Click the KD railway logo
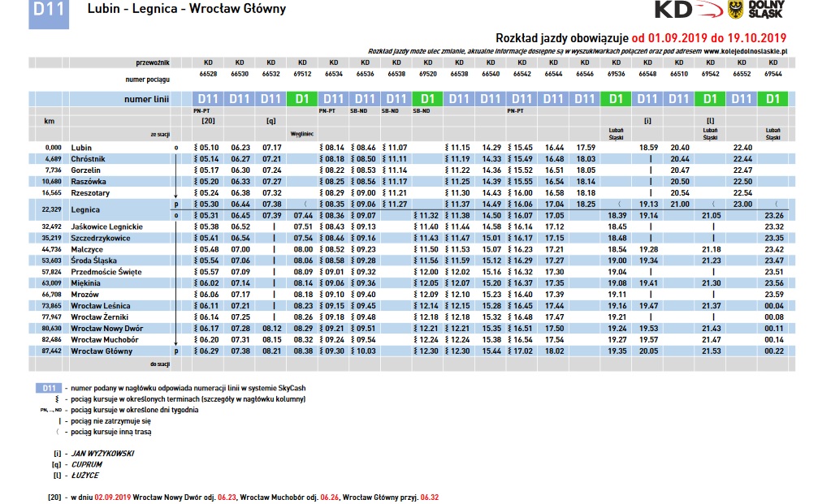 coord(685,11)
